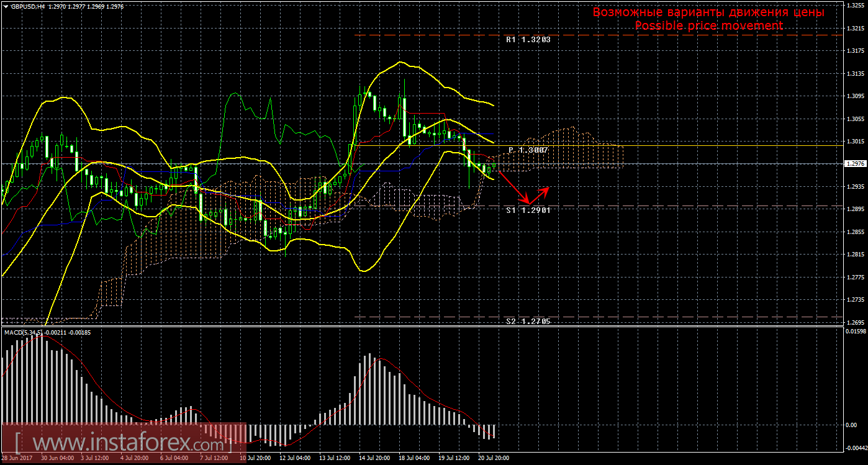Click the 0.01598 value on MACD scale

(x=854, y=331)
